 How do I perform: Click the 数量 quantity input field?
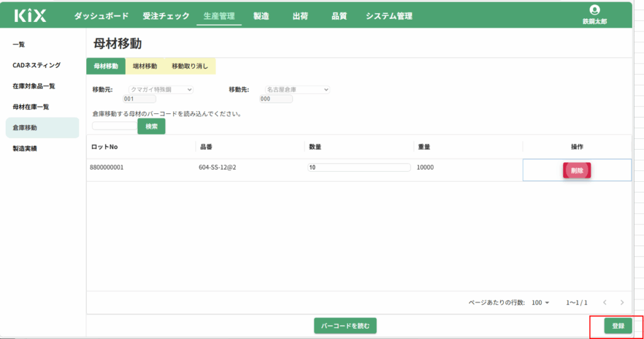pos(358,167)
